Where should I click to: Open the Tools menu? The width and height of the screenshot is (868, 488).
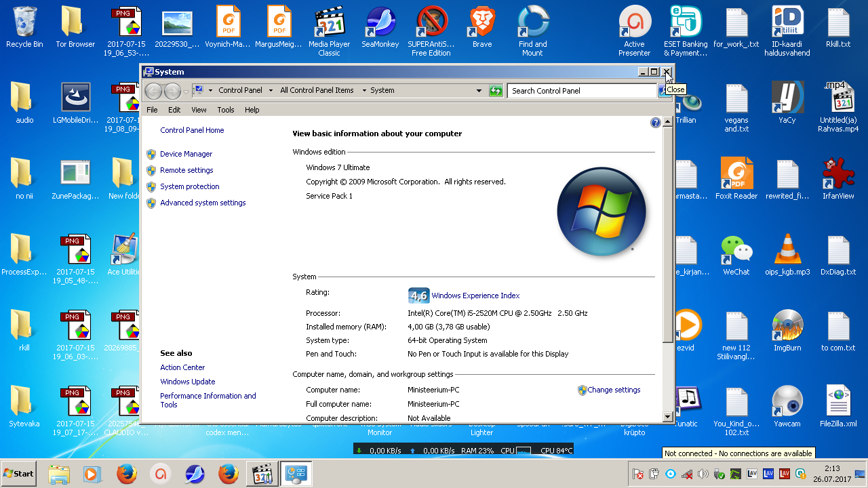225,110
